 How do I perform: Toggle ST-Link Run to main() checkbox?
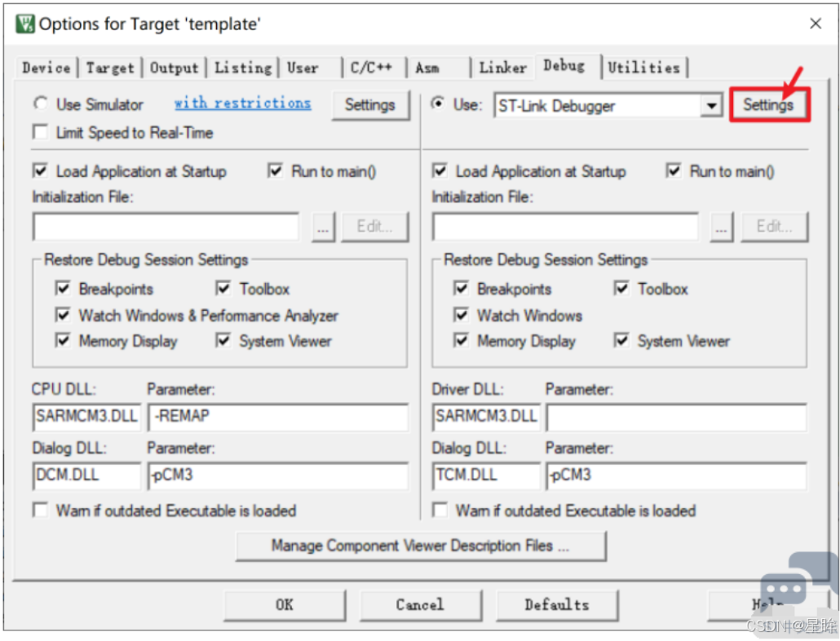tap(674, 170)
